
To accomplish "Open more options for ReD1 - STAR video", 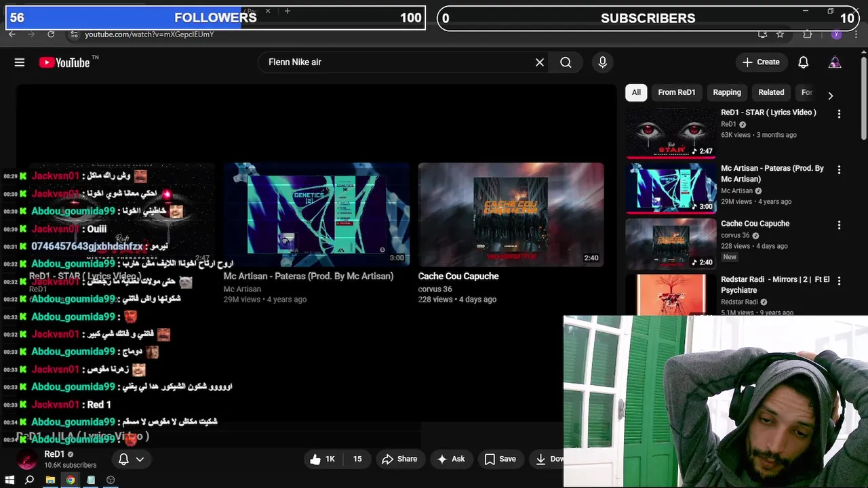I will [x=839, y=114].
